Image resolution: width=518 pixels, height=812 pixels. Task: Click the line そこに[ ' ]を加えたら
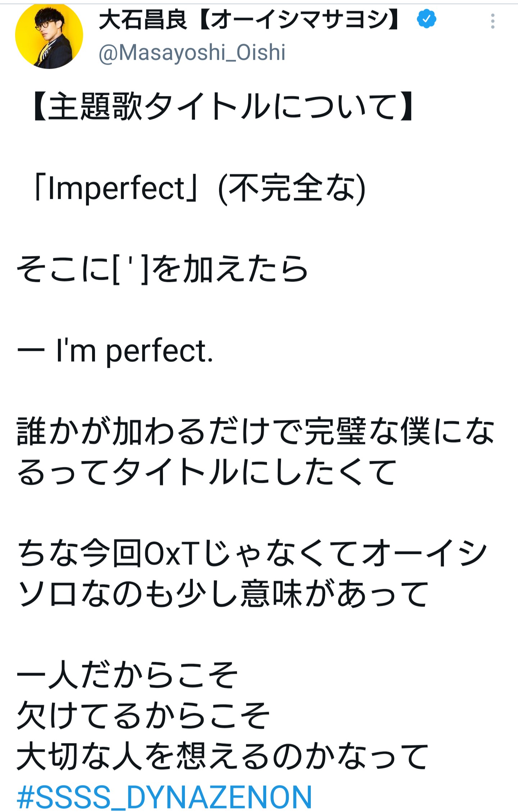(162, 269)
